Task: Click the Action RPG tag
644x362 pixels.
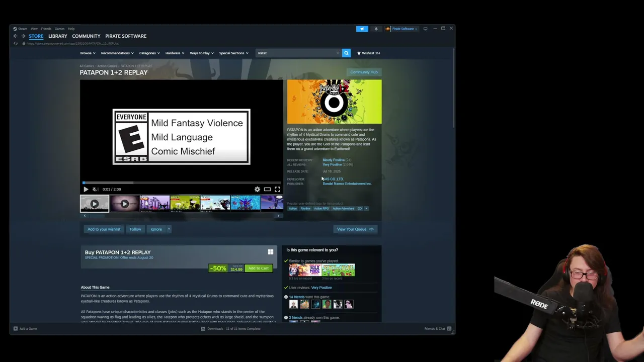Action: pyautogui.click(x=321, y=209)
